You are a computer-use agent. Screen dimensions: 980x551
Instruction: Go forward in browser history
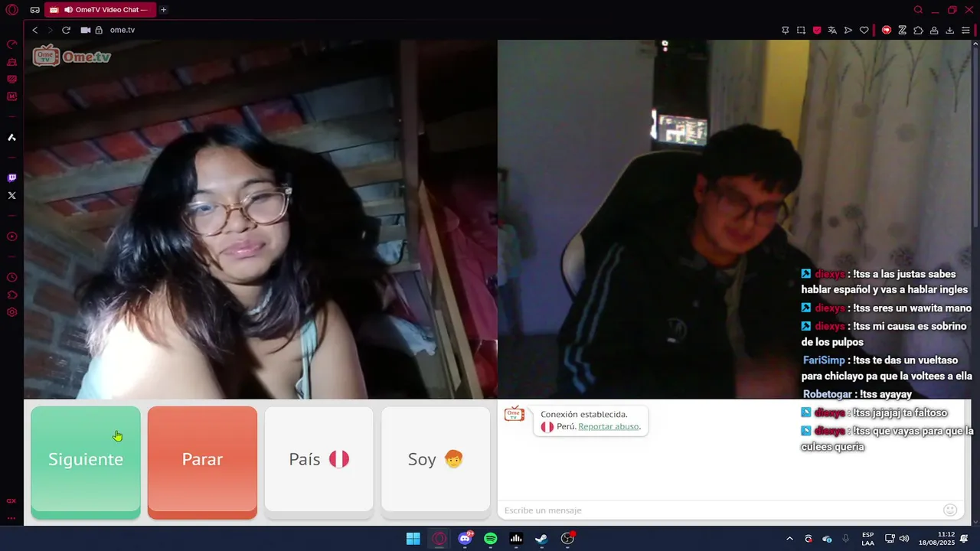[51, 30]
